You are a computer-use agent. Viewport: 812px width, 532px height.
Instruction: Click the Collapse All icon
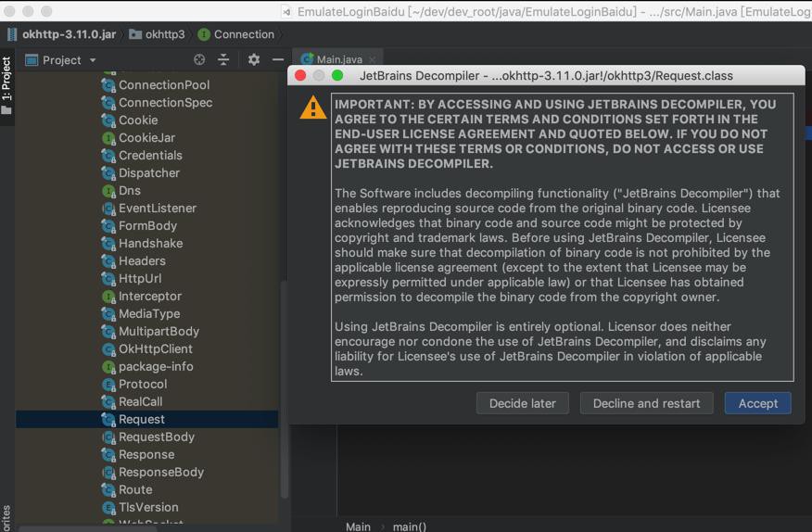tap(223, 59)
